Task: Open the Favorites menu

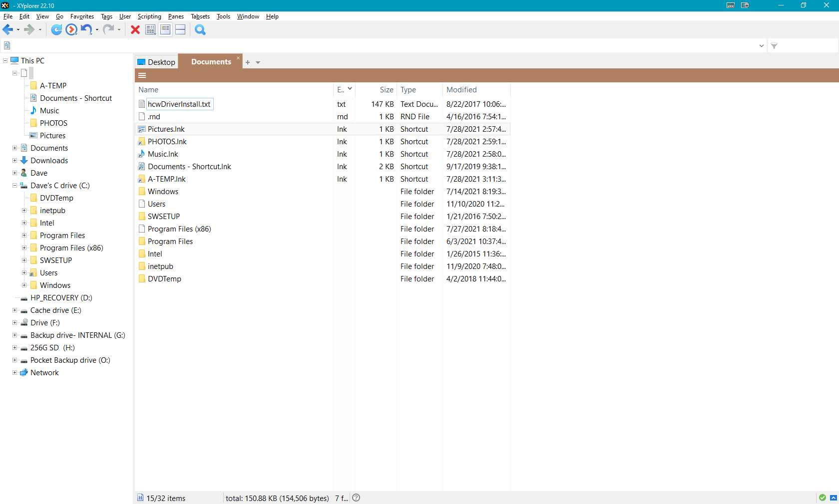Action: click(82, 16)
